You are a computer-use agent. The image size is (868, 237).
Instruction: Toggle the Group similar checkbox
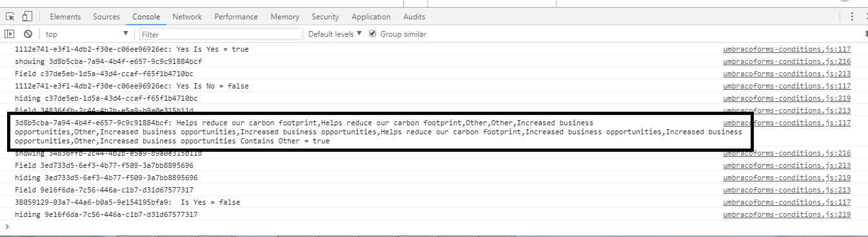pyautogui.click(x=373, y=34)
